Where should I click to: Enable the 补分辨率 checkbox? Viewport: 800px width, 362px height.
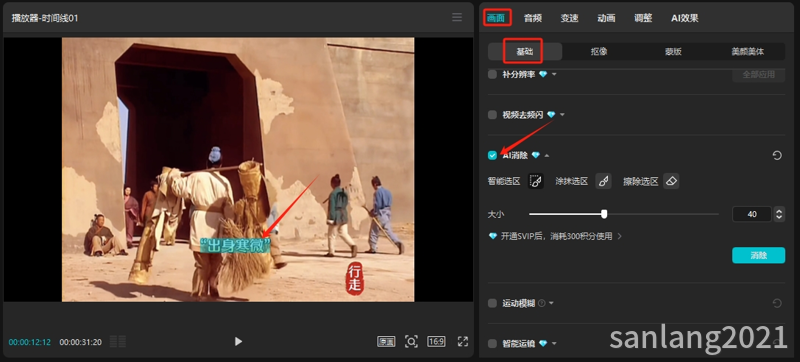[492, 74]
